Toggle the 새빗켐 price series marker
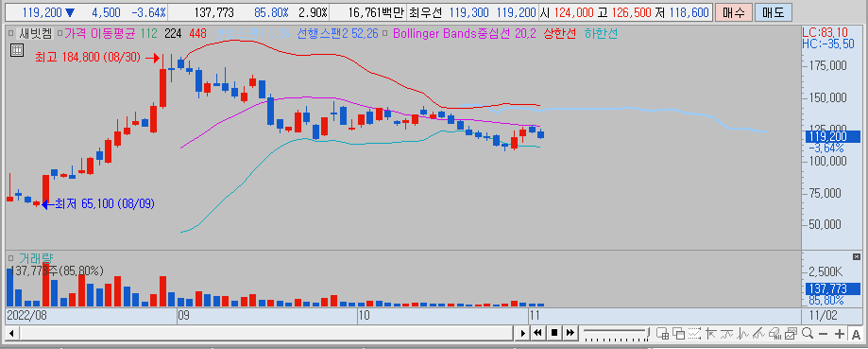 click(11, 34)
